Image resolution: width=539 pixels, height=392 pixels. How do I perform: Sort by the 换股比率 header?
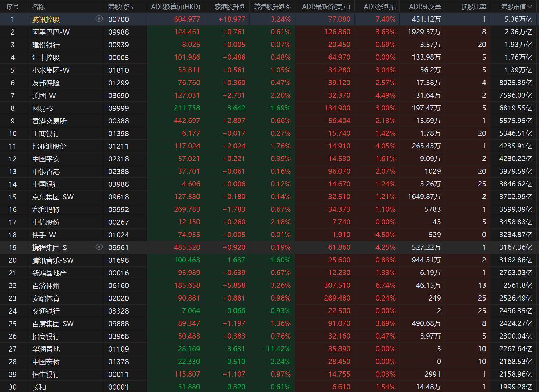pos(474,7)
